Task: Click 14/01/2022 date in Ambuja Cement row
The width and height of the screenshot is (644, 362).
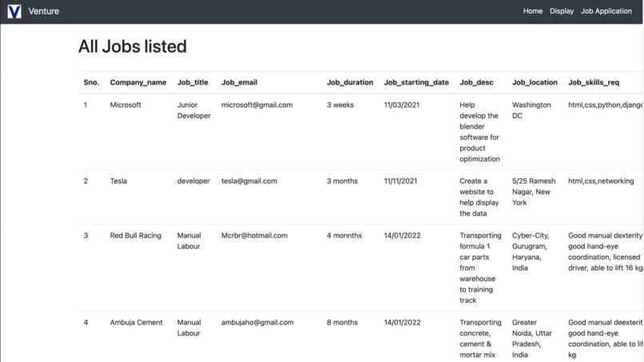Action: click(402, 323)
